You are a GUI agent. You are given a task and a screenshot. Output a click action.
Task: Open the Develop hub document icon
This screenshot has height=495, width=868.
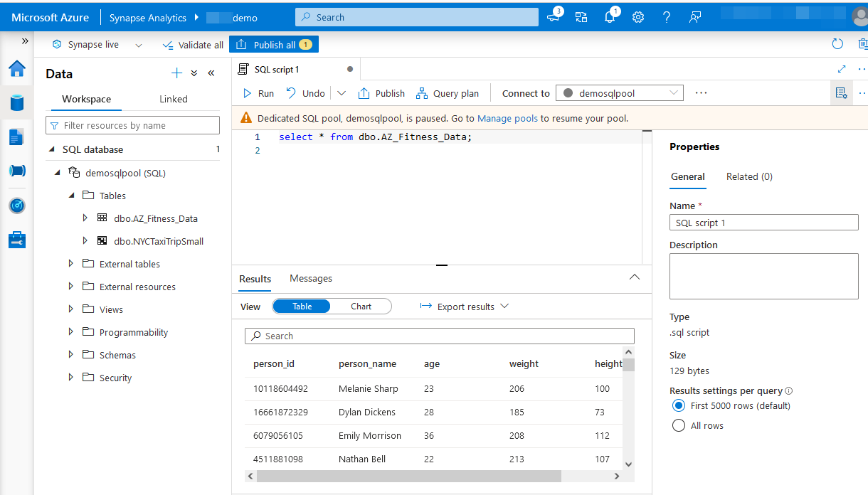point(17,137)
